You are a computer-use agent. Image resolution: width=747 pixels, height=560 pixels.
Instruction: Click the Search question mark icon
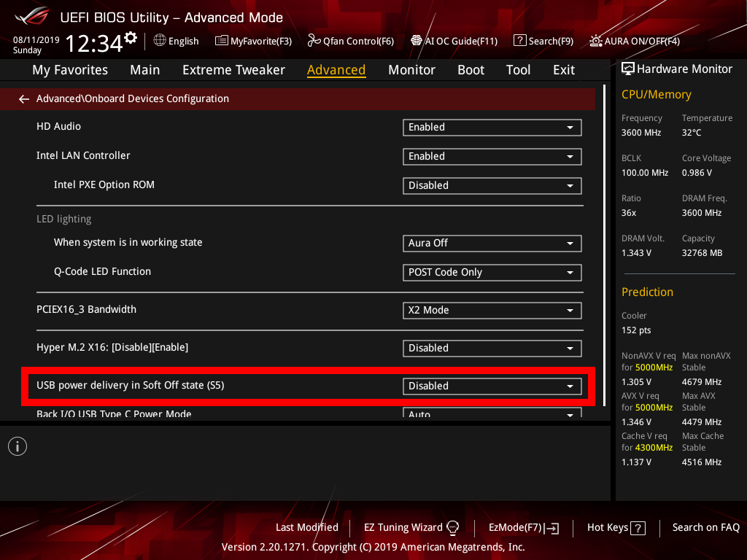pos(519,41)
